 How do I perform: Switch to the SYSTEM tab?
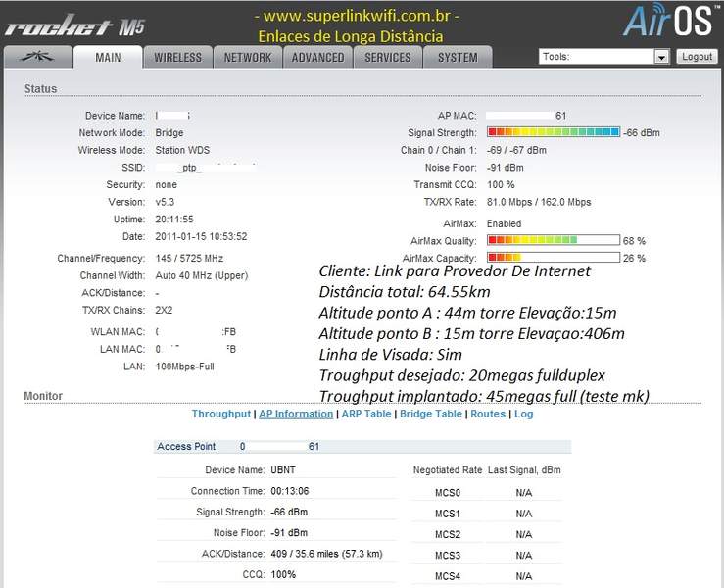click(458, 57)
